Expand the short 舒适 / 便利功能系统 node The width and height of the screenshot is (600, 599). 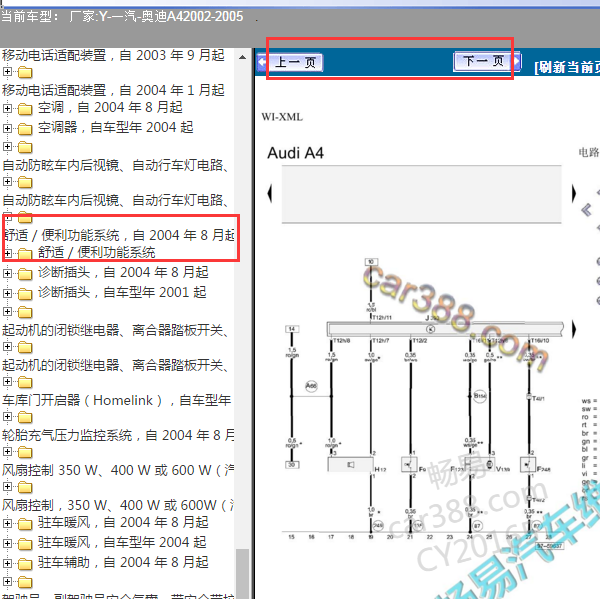pyautogui.click(x=7, y=253)
